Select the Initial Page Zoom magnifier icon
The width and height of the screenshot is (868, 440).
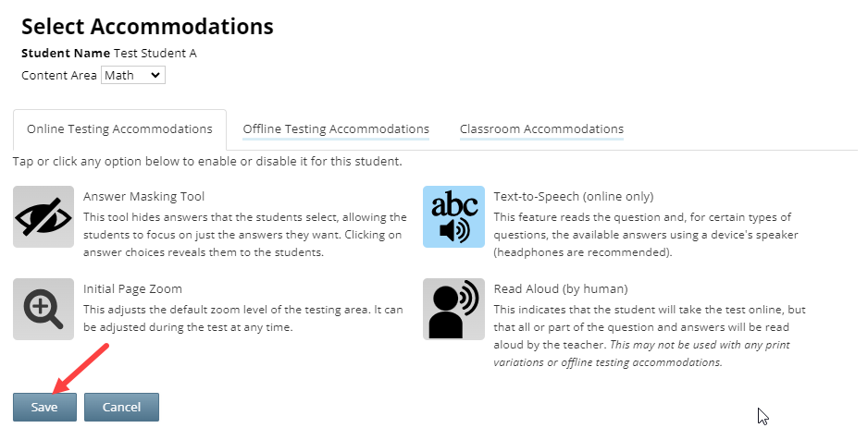coord(43,309)
